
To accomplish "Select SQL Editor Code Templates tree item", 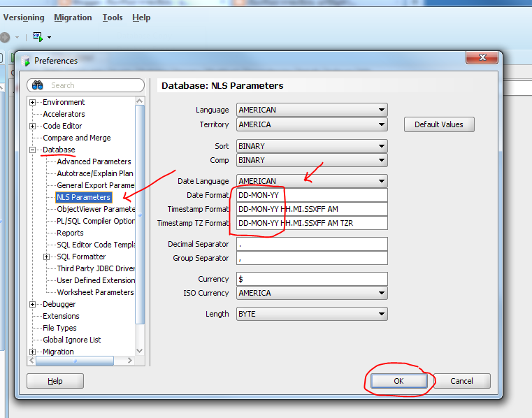I will pyautogui.click(x=96, y=245).
